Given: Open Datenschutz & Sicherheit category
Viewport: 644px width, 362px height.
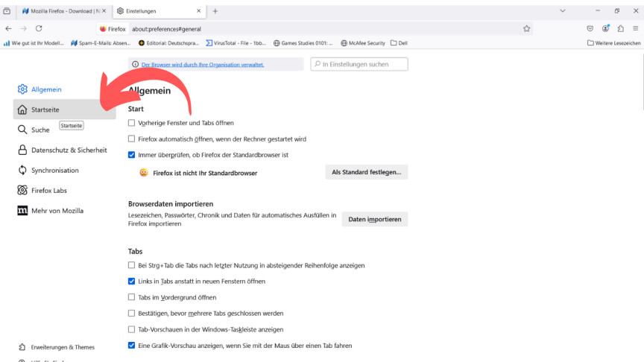Looking at the screenshot, I should (65, 150).
